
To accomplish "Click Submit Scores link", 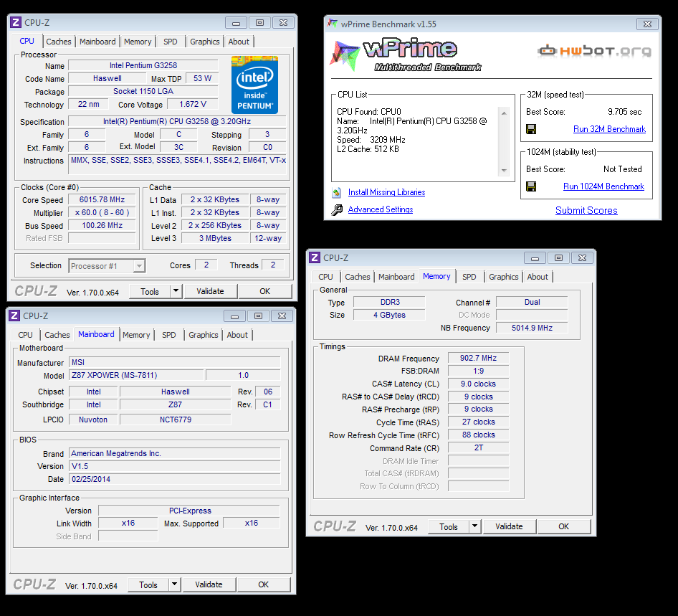I will tap(586, 210).
